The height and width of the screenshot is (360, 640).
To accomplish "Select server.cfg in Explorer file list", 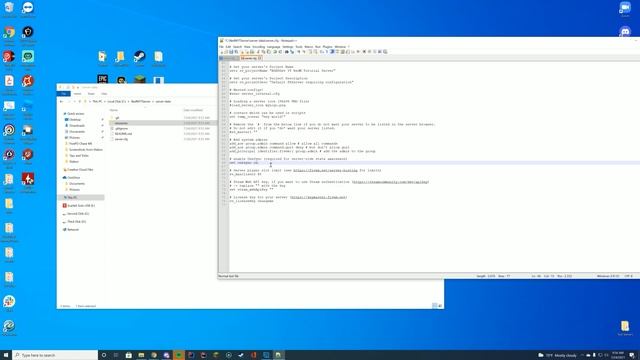I will [121, 139].
